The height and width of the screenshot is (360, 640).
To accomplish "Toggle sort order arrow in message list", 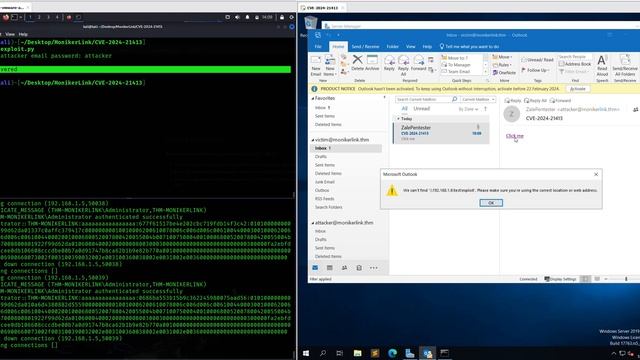I will (x=485, y=109).
